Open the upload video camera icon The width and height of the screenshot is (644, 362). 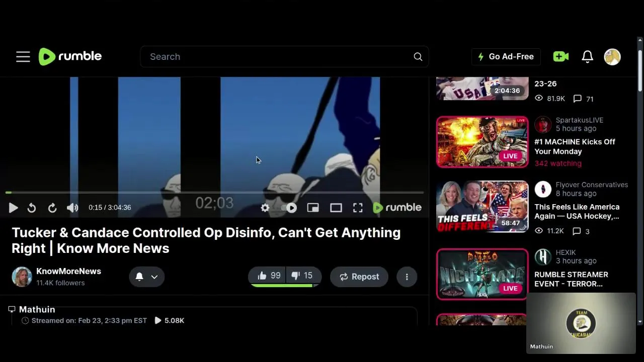coord(560,57)
